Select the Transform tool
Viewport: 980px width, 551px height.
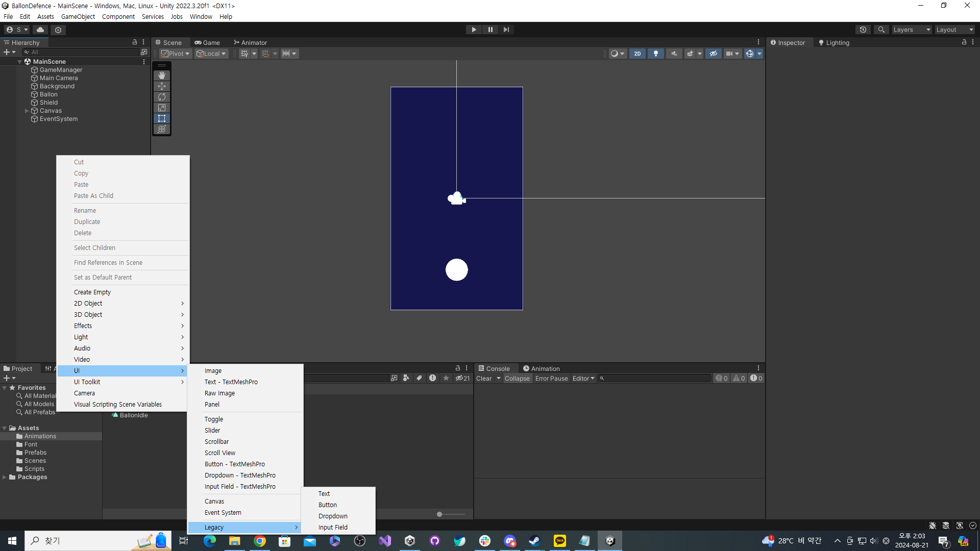point(162,129)
